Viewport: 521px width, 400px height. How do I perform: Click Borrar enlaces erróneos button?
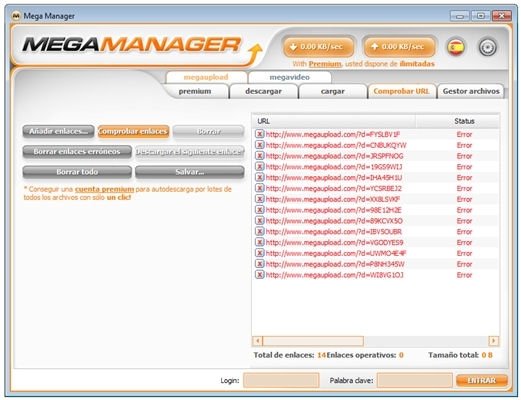pyautogui.click(x=77, y=152)
